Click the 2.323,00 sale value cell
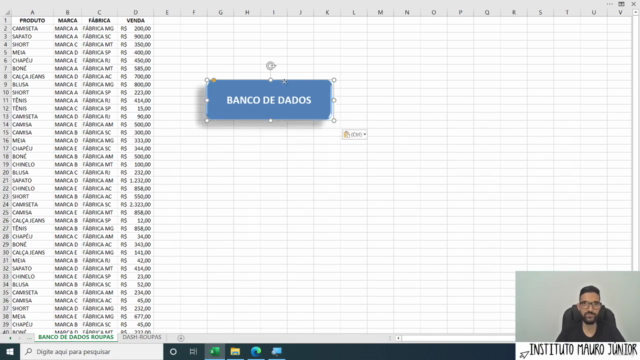The width and height of the screenshot is (640, 360). tap(136, 204)
